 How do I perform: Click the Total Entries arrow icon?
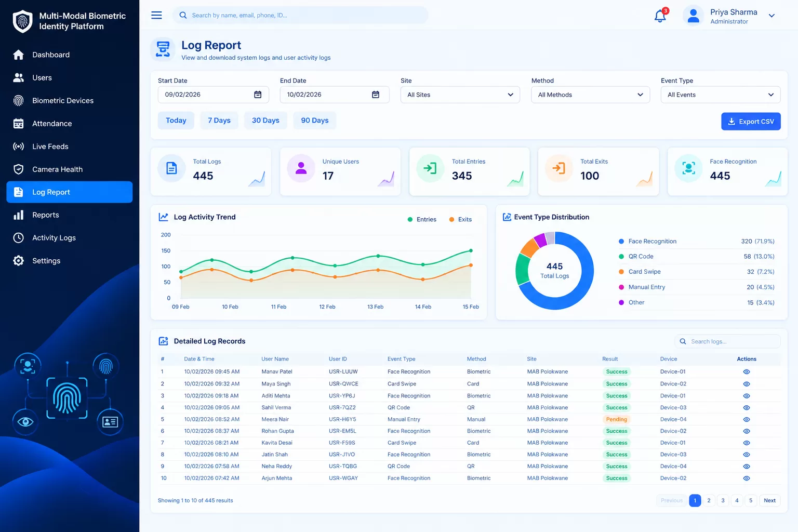tap(430, 168)
